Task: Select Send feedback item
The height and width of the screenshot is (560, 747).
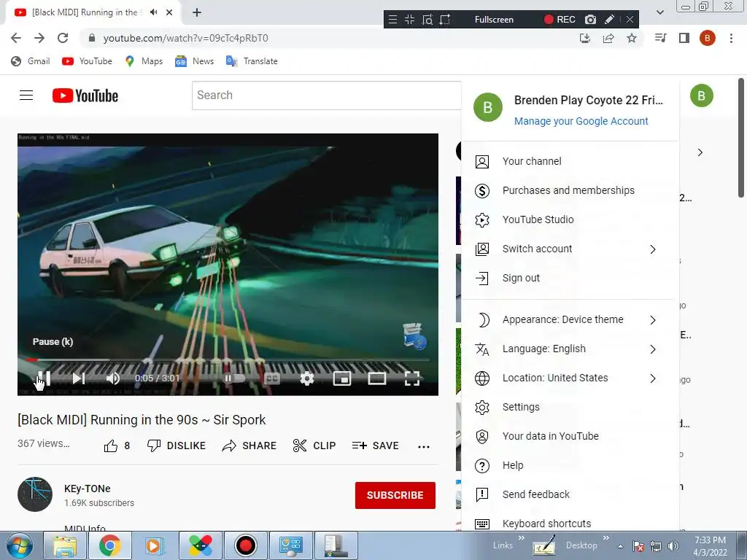Action: pos(570,494)
